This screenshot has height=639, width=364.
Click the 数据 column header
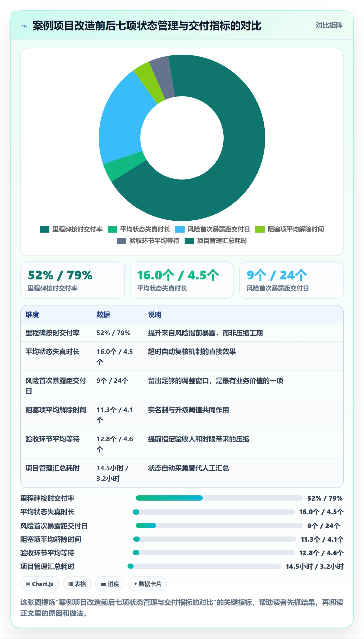(x=103, y=315)
